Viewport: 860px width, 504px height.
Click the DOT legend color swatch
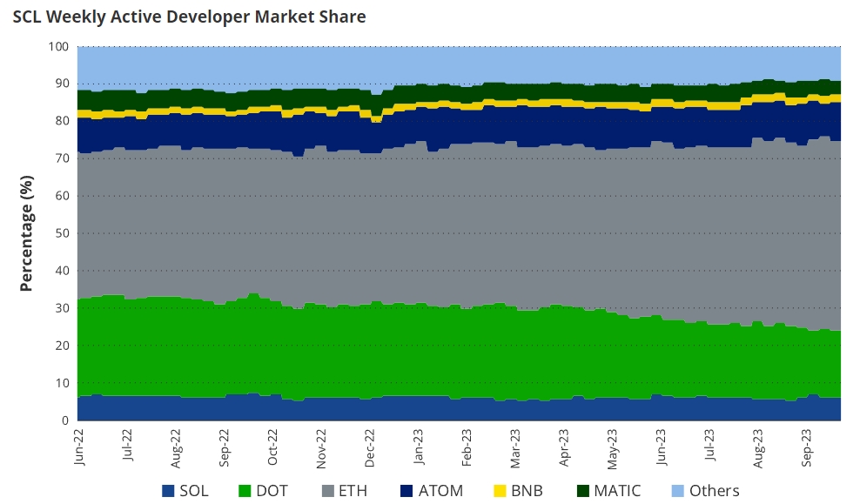click(245, 491)
